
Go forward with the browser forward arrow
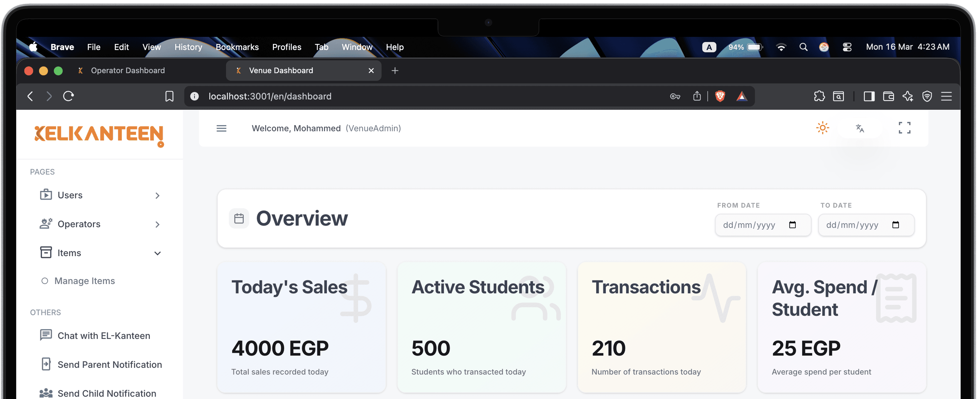(49, 96)
